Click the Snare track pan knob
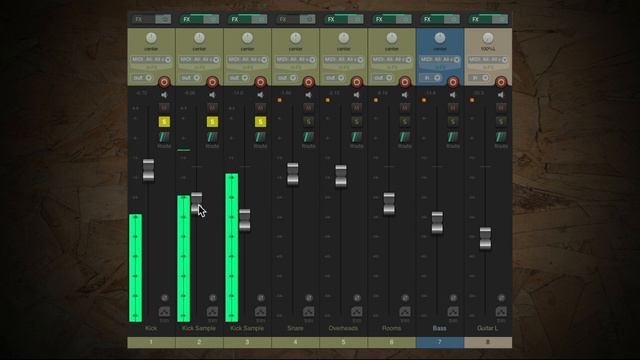640x360 pixels. (x=296, y=38)
